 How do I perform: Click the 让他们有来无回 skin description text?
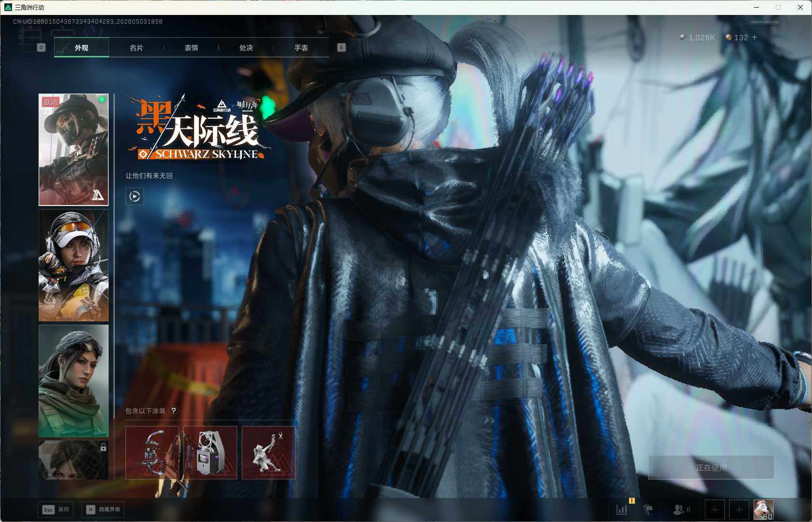tap(149, 176)
